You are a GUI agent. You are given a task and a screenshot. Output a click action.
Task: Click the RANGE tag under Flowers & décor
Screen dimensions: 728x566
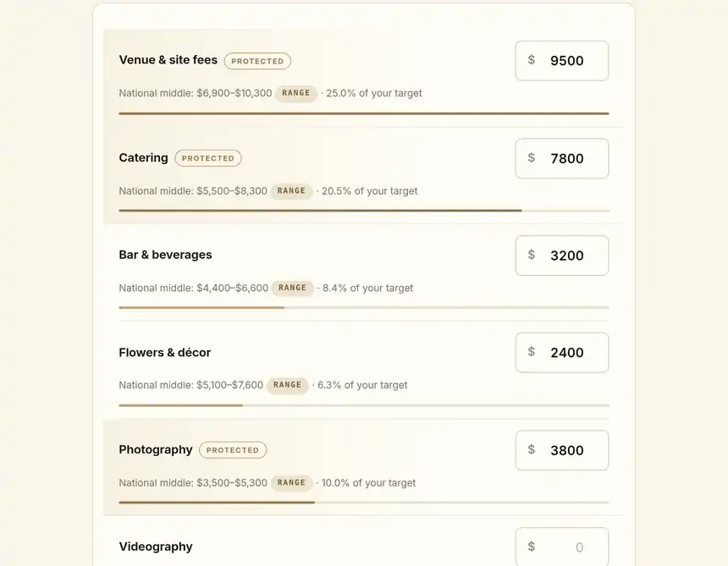(x=287, y=385)
